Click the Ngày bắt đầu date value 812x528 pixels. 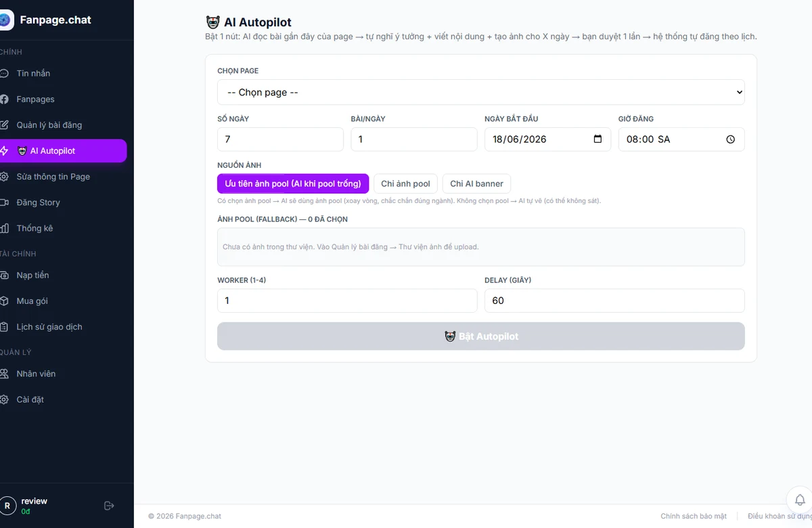520,139
